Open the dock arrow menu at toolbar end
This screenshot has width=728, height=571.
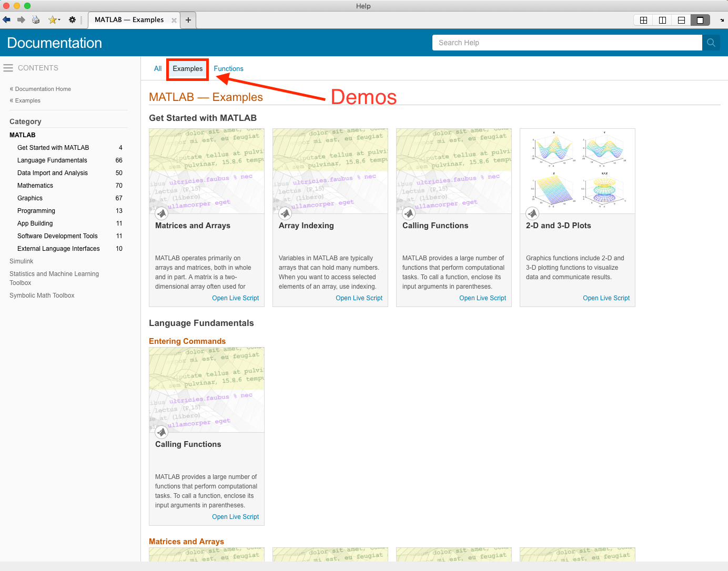(x=722, y=20)
